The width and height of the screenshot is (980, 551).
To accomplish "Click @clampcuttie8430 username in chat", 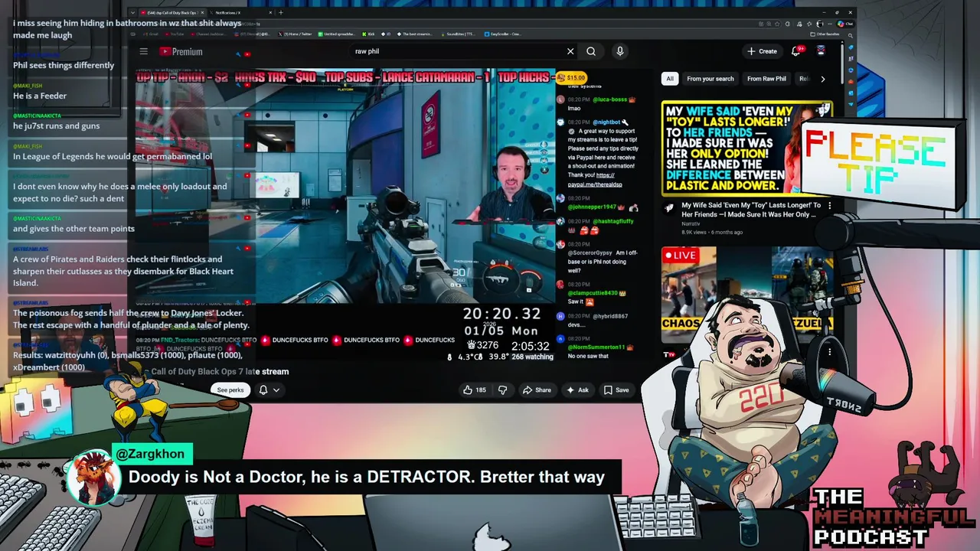I will coord(593,293).
